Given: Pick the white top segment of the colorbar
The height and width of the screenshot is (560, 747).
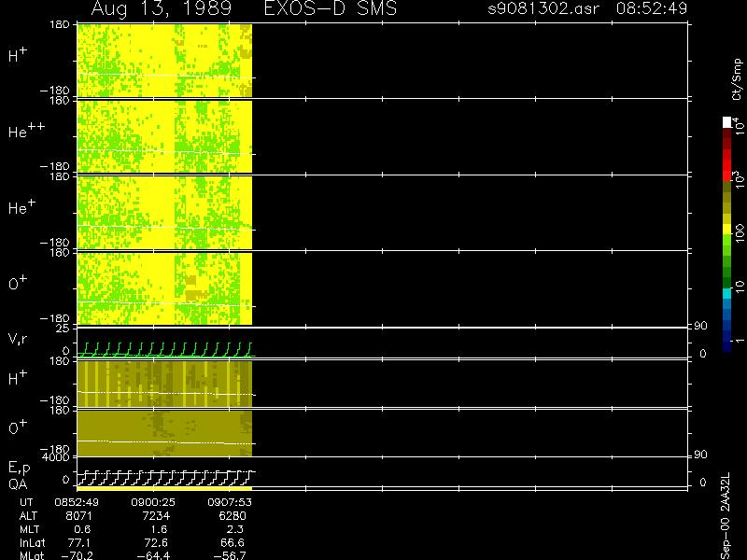Looking at the screenshot, I should coord(726,122).
